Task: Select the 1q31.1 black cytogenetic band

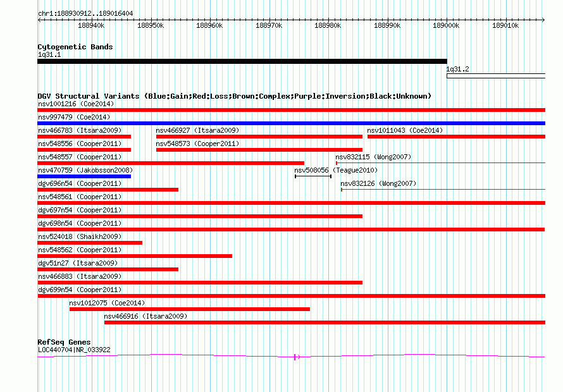Action: coord(242,61)
